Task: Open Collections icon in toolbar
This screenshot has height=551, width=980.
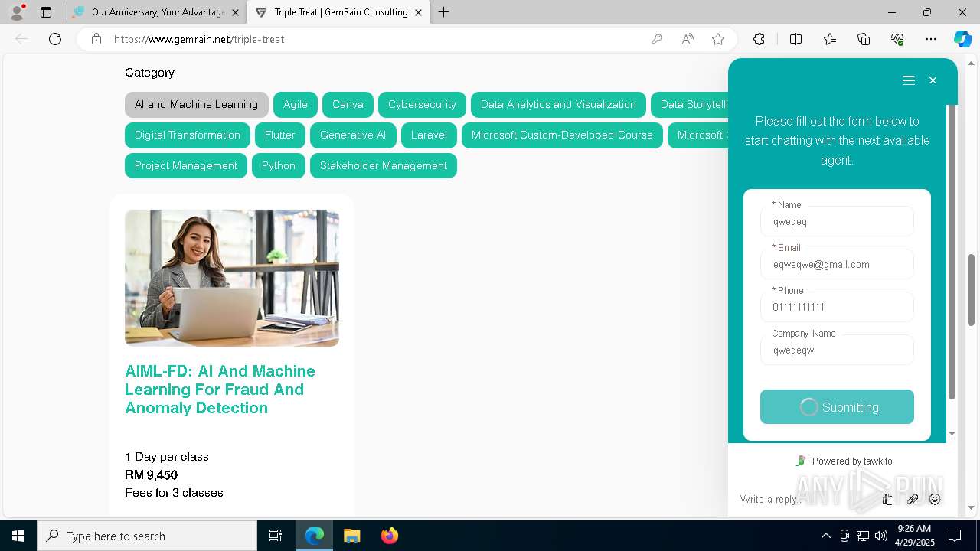Action: pyautogui.click(x=864, y=39)
